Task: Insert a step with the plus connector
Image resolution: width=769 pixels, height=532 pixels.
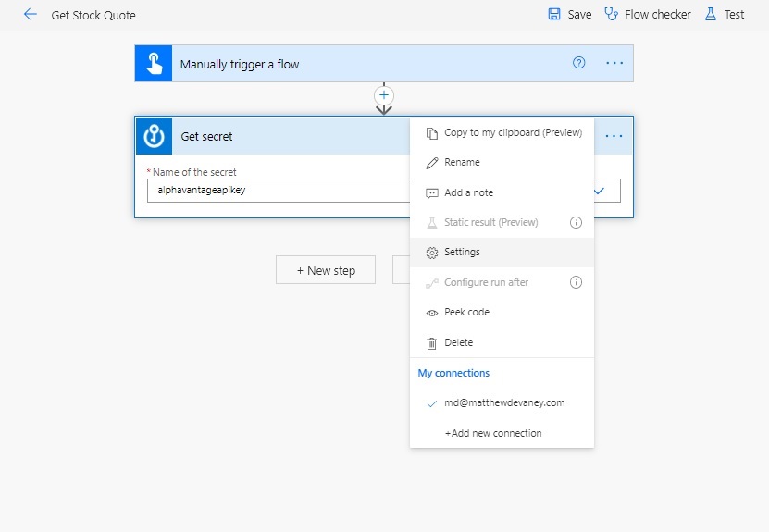Action: (384, 95)
